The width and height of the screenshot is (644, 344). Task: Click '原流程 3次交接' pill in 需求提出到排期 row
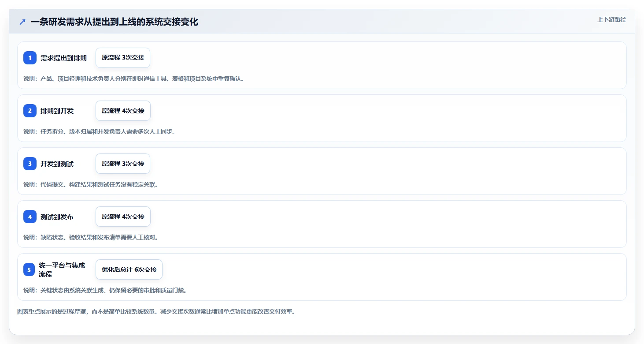pyautogui.click(x=123, y=58)
